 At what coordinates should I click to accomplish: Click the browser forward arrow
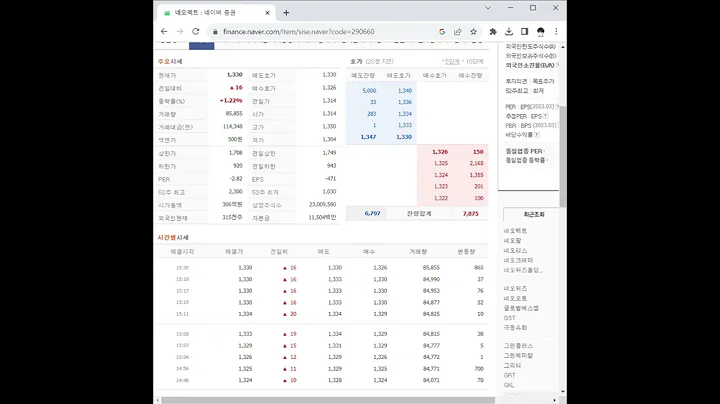pos(180,31)
